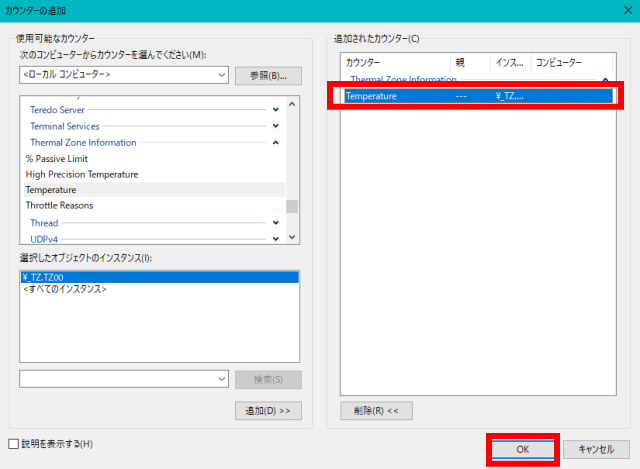Click the 削除(R) << remove button
This screenshot has width=640, height=469.
point(376,410)
